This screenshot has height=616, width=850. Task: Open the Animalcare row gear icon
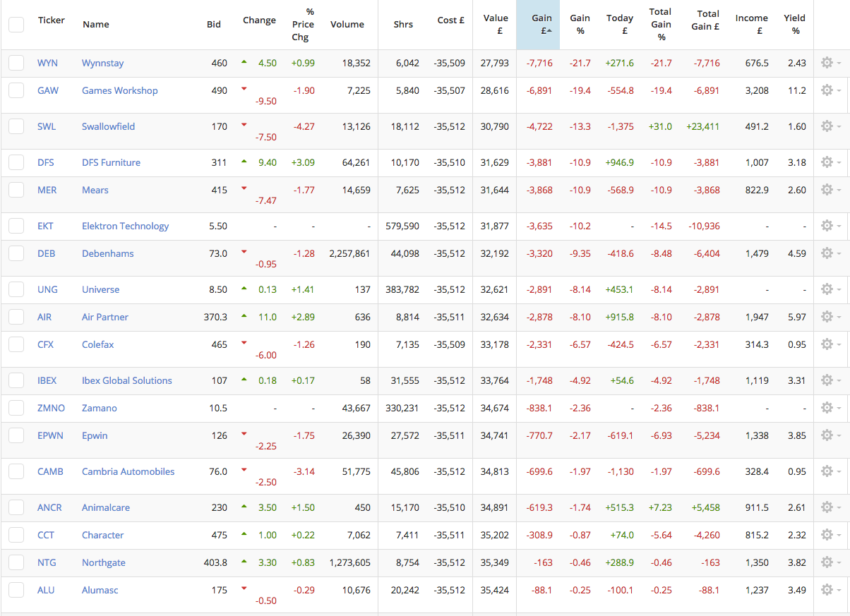coord(827,507)
